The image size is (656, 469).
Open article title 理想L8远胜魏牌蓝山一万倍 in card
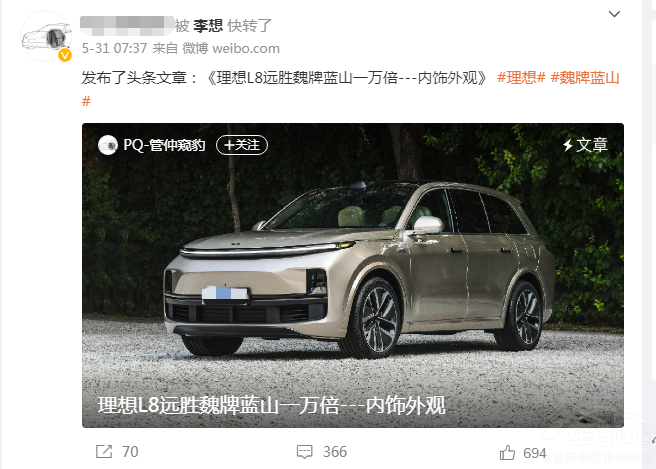pyautogui.click(x=272, y=405)
